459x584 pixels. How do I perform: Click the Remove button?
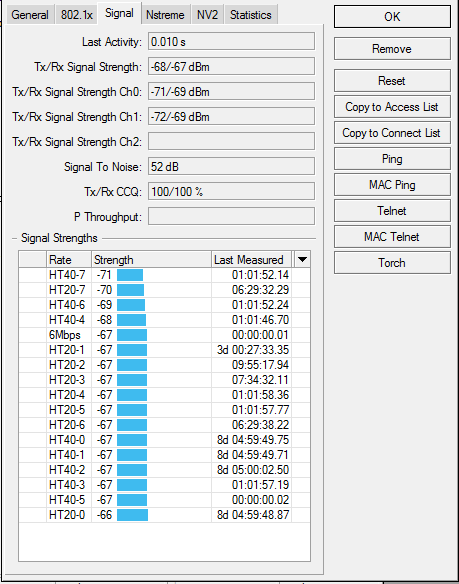[x=392, y=49]
